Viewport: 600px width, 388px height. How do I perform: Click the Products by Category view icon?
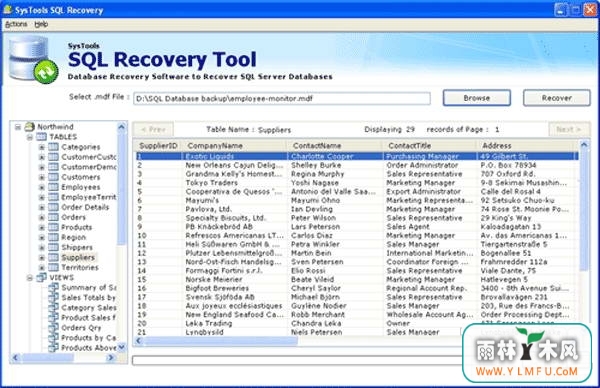54,337
